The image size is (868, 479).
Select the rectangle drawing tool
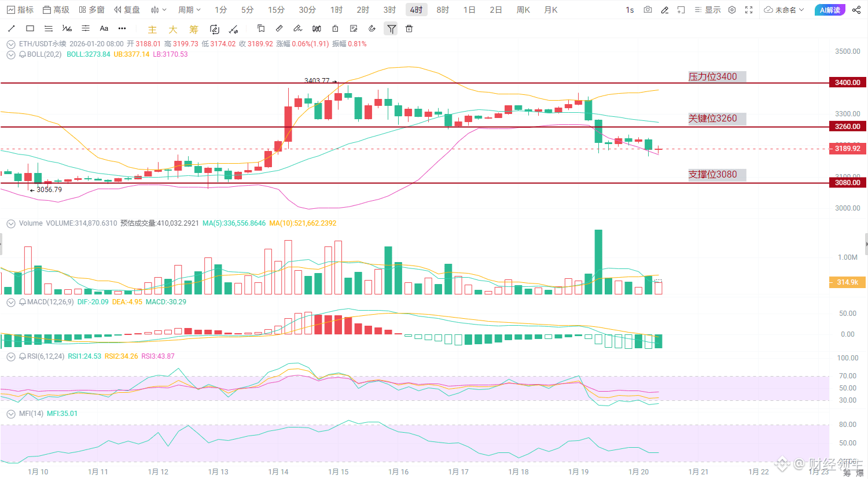pyautogui.click(x=30, y=28)
